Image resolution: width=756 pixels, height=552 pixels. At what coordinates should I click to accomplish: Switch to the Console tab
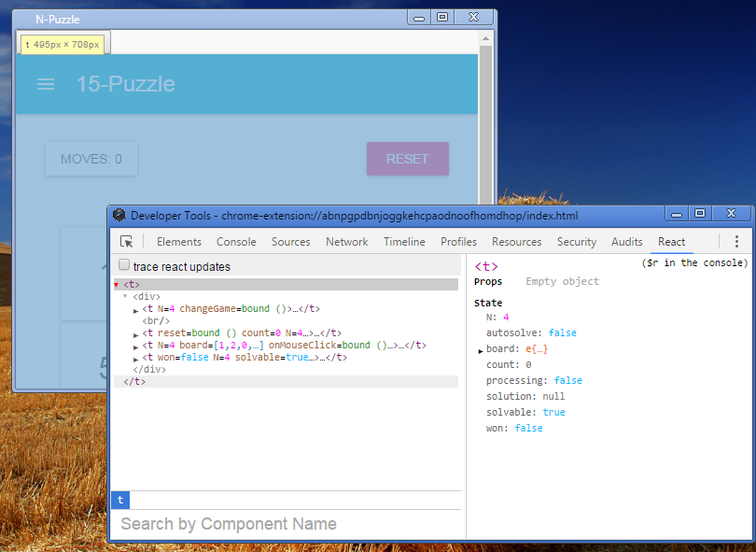[236, 242]
